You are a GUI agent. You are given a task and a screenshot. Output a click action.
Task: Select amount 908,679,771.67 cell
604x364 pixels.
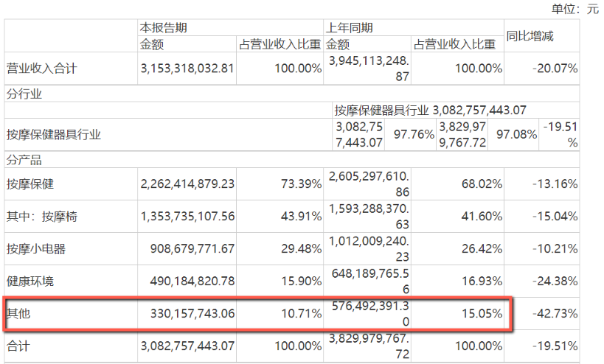click(x=187, y=248)
